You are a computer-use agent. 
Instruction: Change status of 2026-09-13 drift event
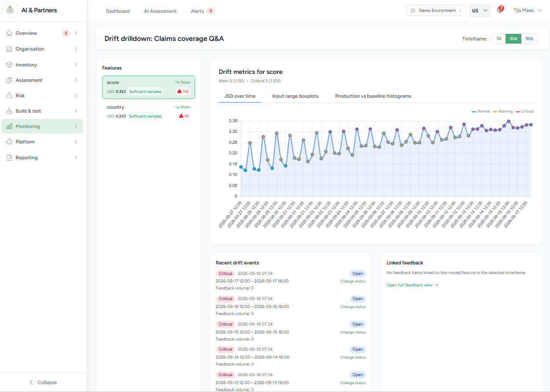click(353, 383)
